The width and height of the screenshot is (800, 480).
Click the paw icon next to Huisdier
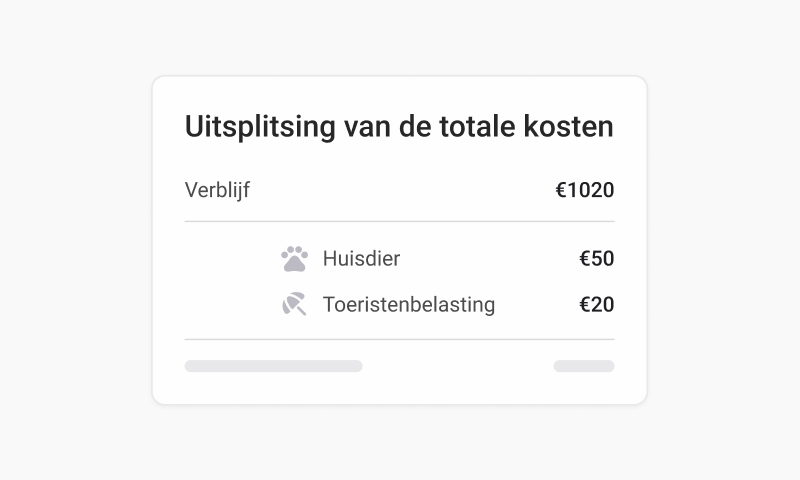coord(294,259)
